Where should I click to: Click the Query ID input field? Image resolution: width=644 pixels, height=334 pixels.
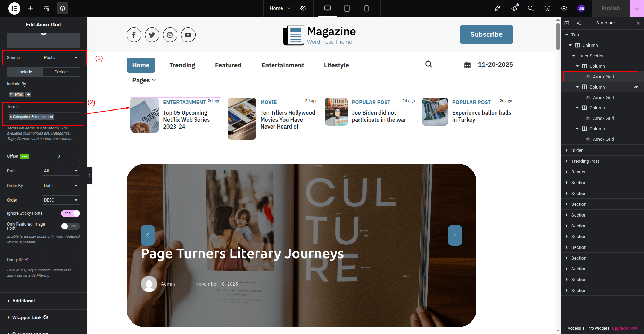point(61,260)
